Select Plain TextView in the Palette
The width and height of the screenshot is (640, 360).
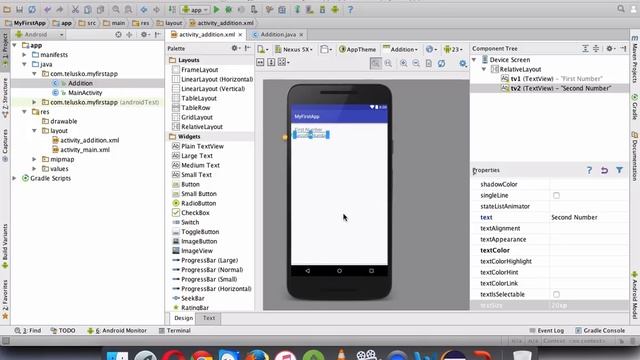(x=202, y=146)
